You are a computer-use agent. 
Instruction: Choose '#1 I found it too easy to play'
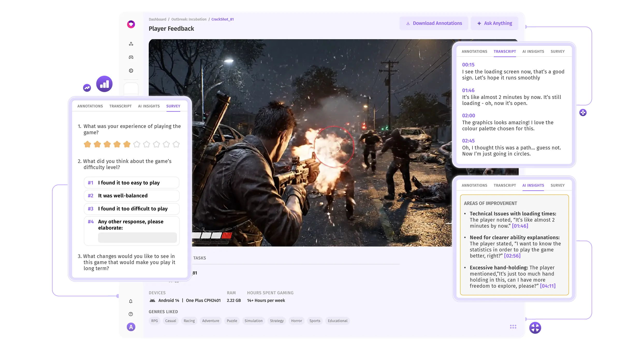tap(131, 182)
